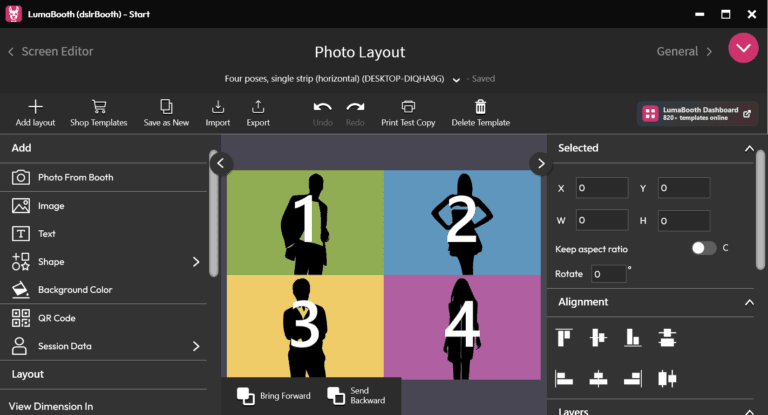The image size is (768, 415).
Task: Redo the last change
Action: [x=355, y=113]
